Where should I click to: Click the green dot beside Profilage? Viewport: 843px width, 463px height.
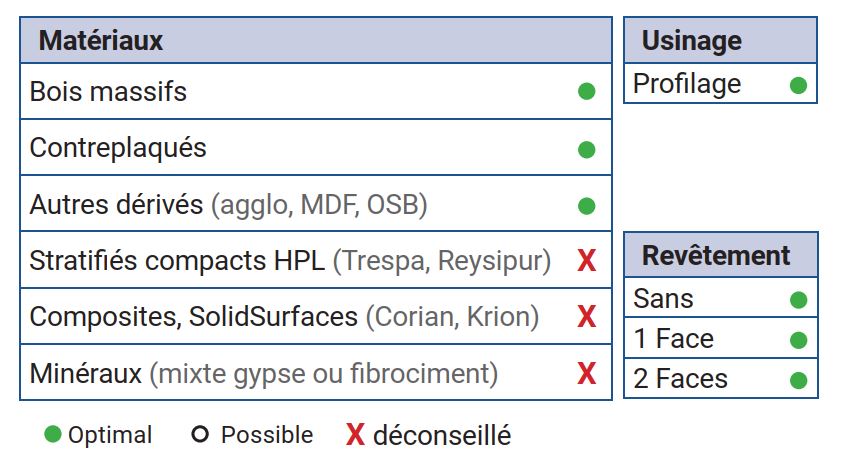point(798,85)
